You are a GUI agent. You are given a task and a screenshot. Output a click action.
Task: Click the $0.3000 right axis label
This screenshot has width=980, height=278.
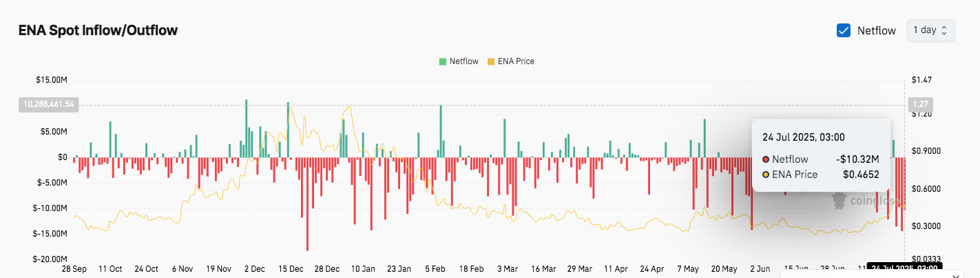tap(925, 226)
